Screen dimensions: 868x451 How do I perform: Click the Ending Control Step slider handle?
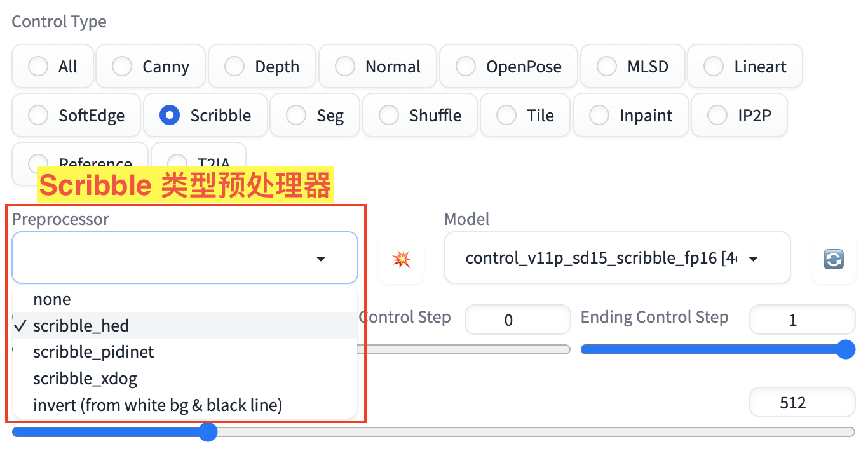click(x=845, y=349)
